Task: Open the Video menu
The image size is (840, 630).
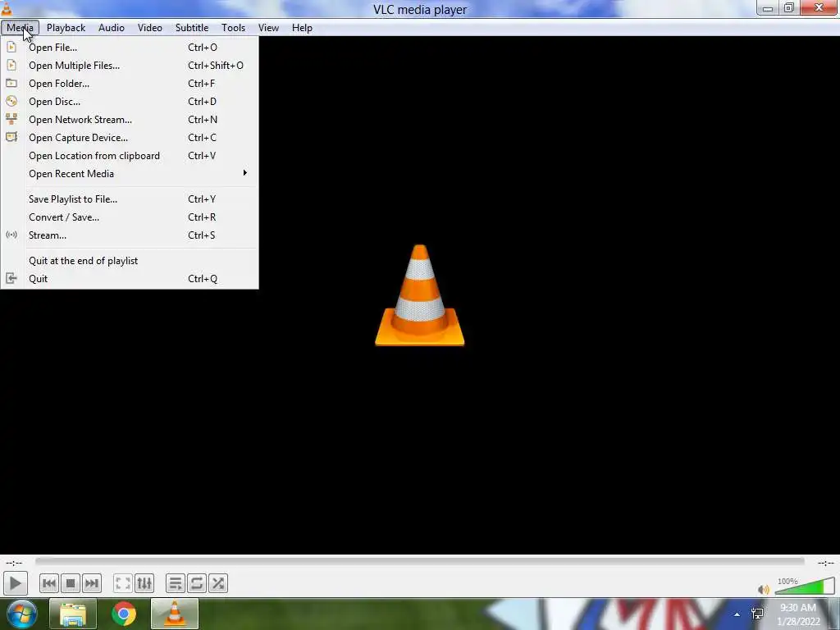Action: [150, 28]
